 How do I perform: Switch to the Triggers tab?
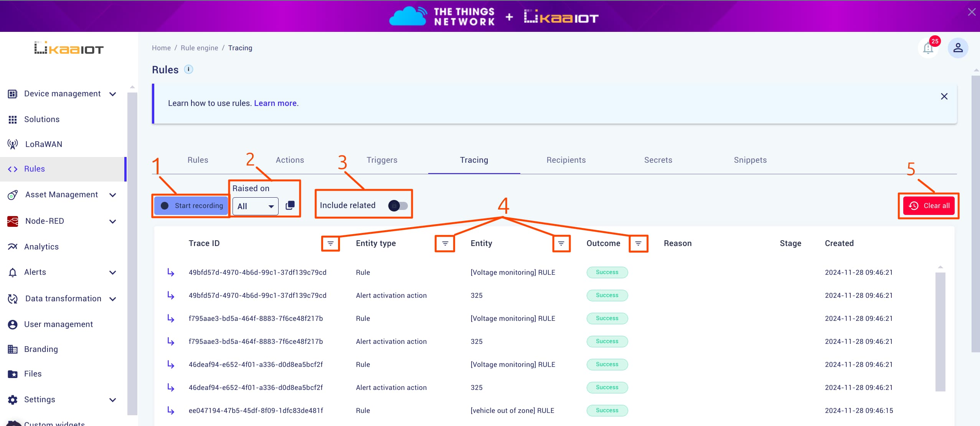pos(382,160)
